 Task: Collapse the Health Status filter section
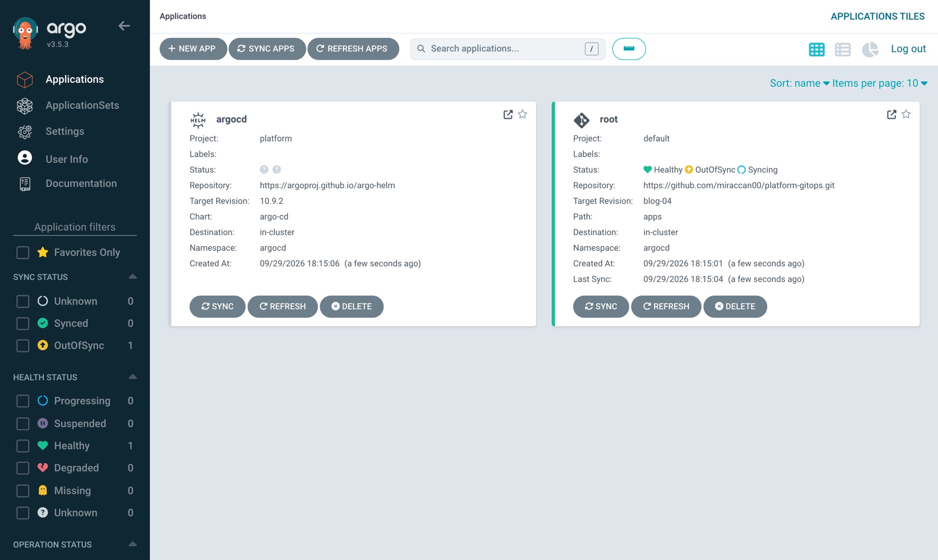coord(133,377)
